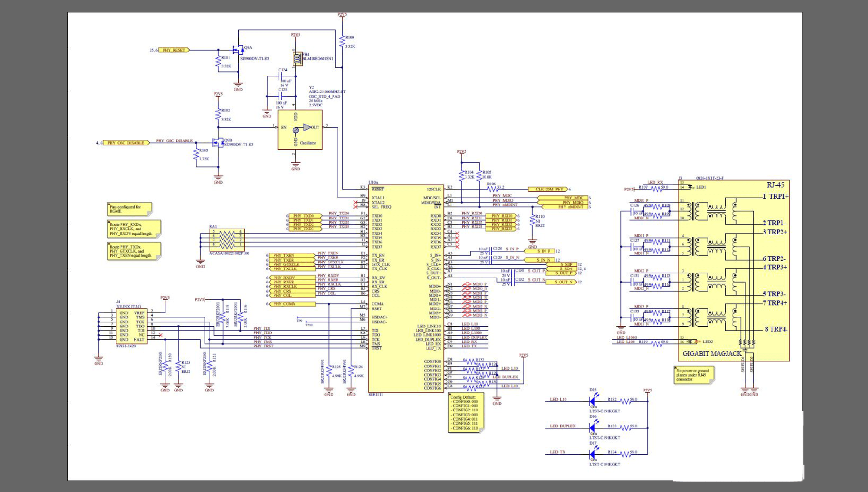Click resistor R132 symbol
Image resolution: width=868 pixels, height=492 pixels.
click(625, 401)
